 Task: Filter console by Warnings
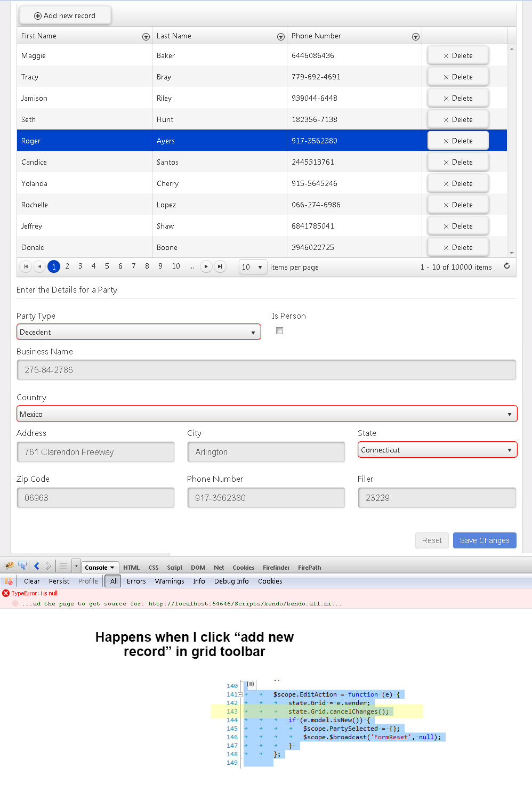tap(170, 581)
